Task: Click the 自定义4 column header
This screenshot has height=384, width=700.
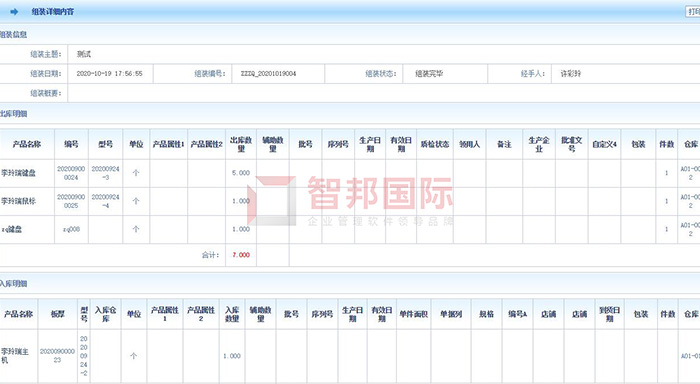Action: coord(604,144)
